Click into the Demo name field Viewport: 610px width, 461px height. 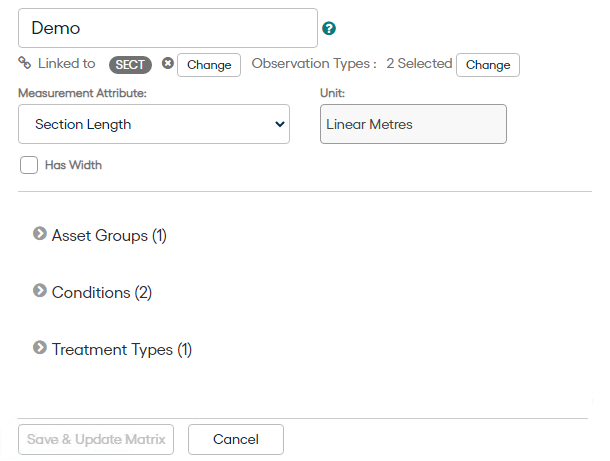168,28
